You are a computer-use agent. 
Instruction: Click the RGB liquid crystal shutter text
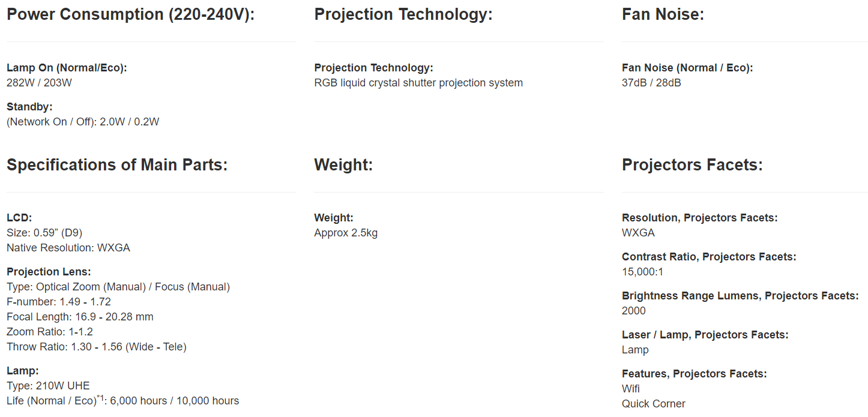pos(418,83)
